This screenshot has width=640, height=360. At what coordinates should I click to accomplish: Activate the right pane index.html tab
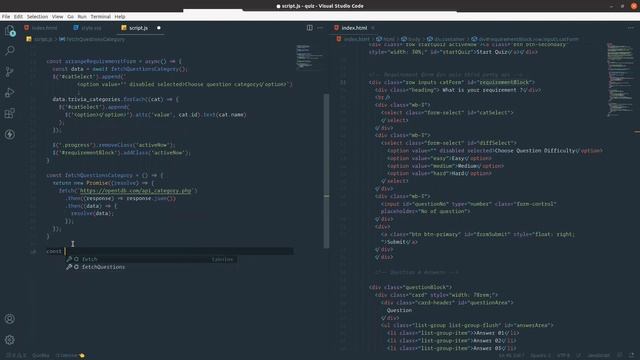[354, 28]
